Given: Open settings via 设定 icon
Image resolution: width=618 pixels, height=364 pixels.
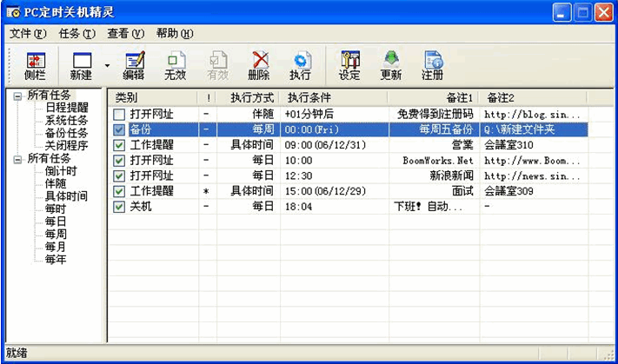Looking at the screenshot, I should [x=349, y=65].
